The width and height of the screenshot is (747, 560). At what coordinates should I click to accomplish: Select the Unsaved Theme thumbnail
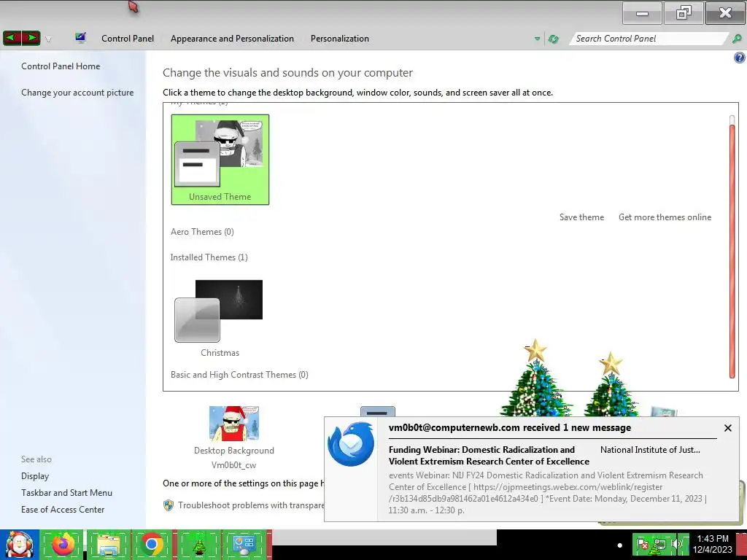coord(220,160)
